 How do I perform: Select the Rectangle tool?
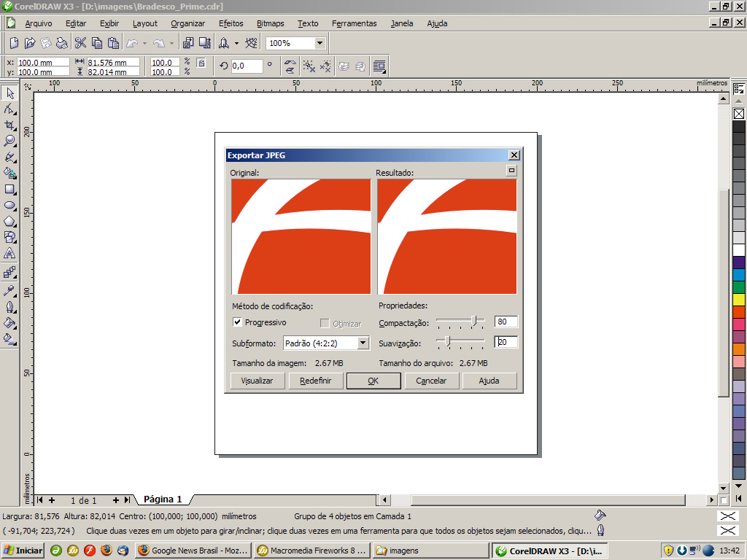click(9, 189)
